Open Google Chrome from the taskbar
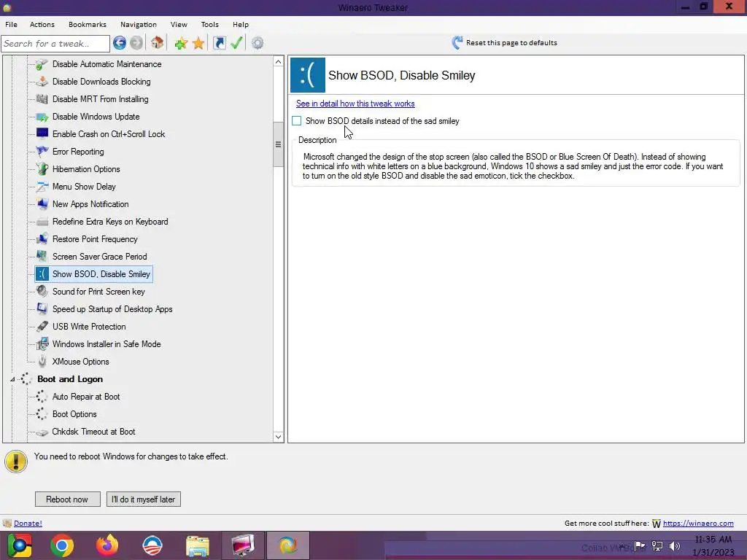747x560 pixels. coord(62,545)
